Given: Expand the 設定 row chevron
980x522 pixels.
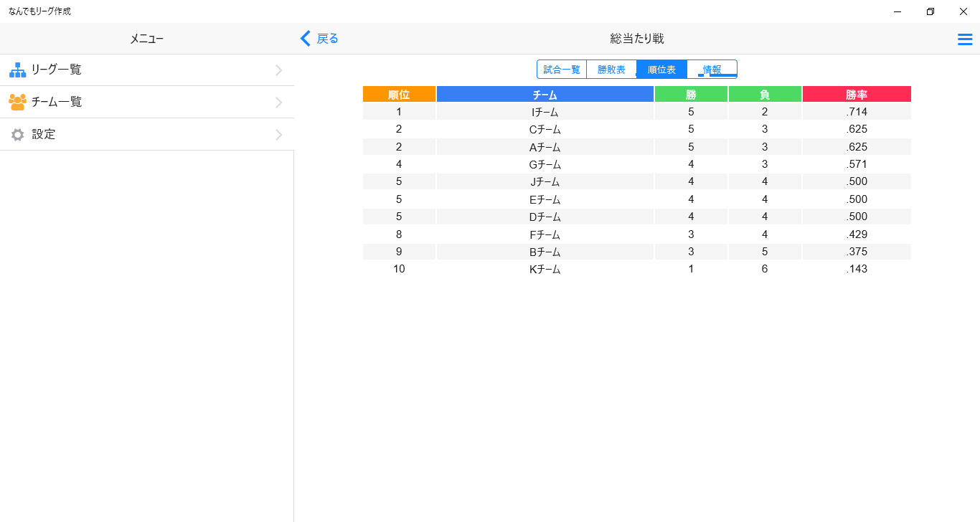Looking at the screenshot, I should click(279, 135).
